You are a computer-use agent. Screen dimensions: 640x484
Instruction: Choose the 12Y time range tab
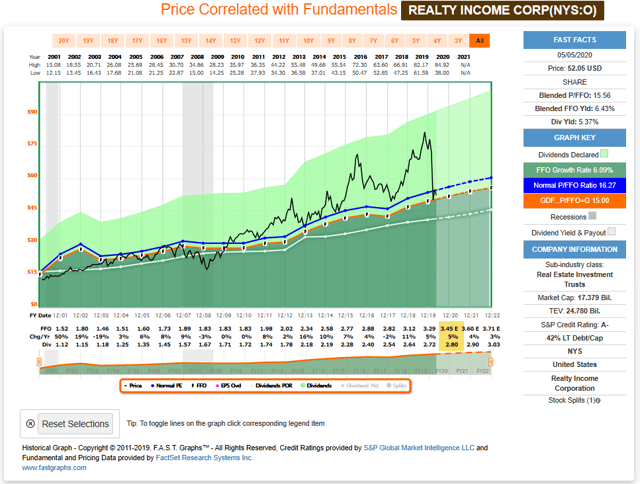(x=260, y=41)
